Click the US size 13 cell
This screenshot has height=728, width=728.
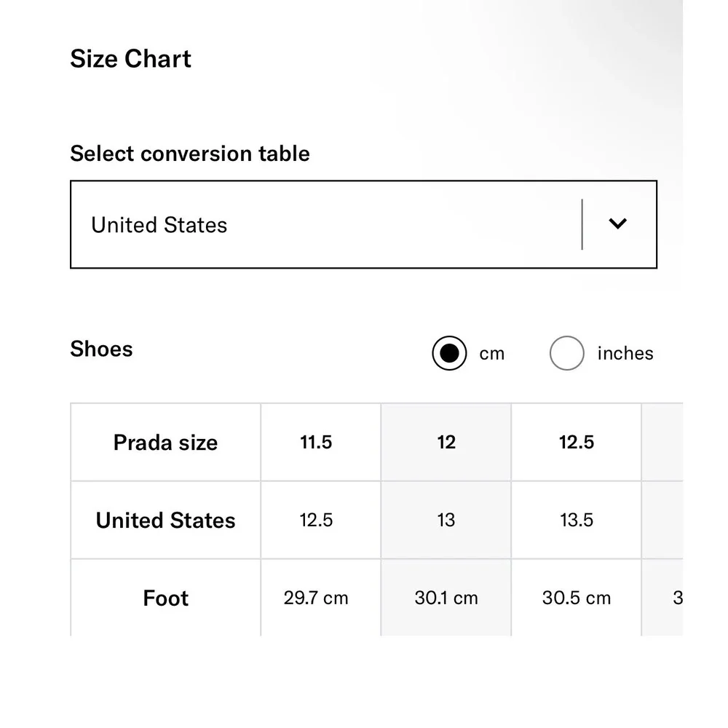point(446,521)
